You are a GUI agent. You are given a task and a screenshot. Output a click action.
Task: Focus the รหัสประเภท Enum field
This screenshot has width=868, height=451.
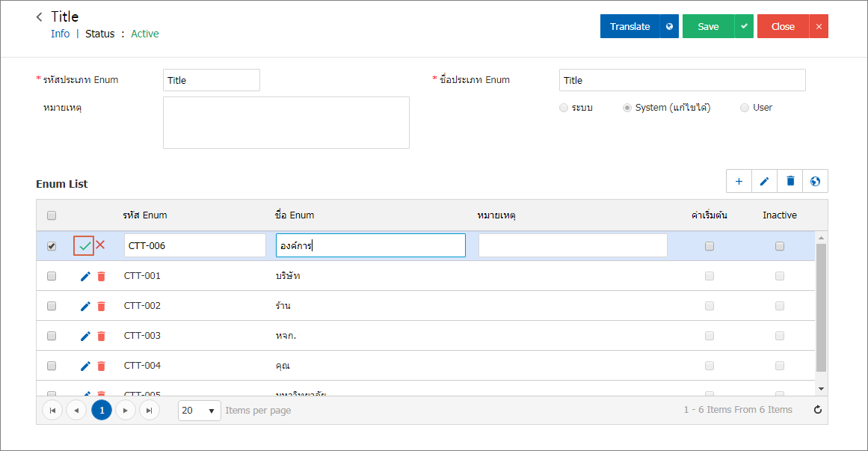click(212, 80)
